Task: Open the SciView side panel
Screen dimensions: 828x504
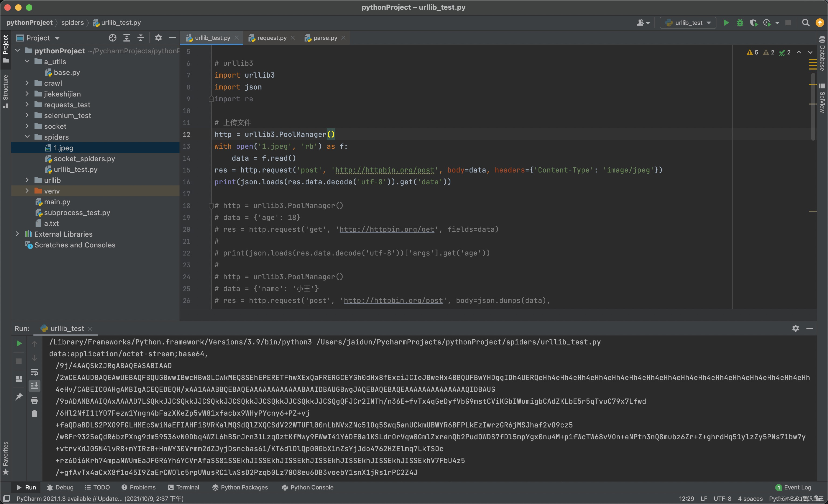Action: pyautogui.click(x=822, y=98)
